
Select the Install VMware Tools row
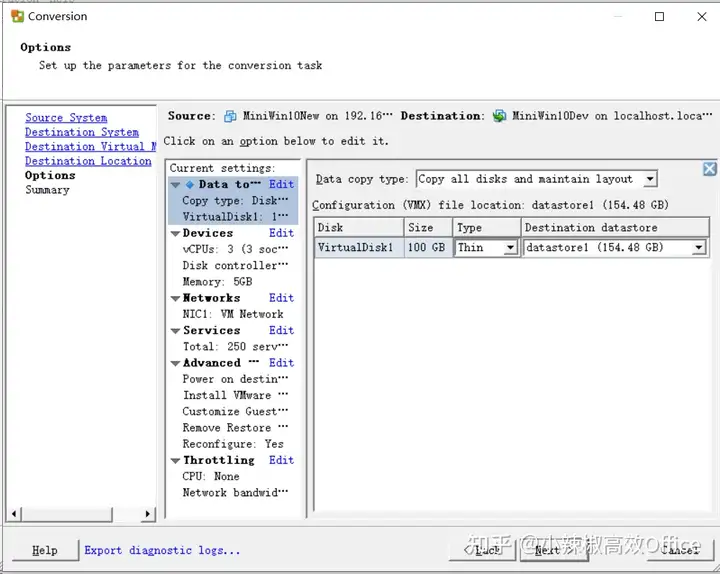[x=235, y=395]
